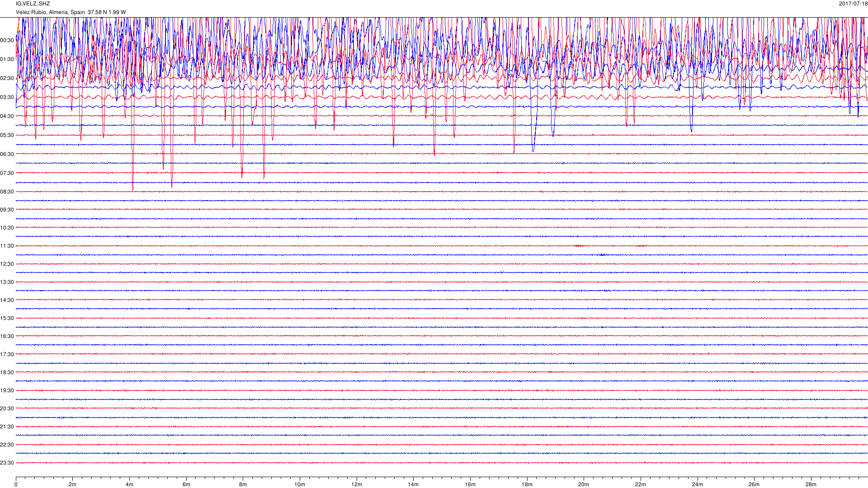868x488 pixels.
Task: Select the 19:30 time row label
Action: 7,390
